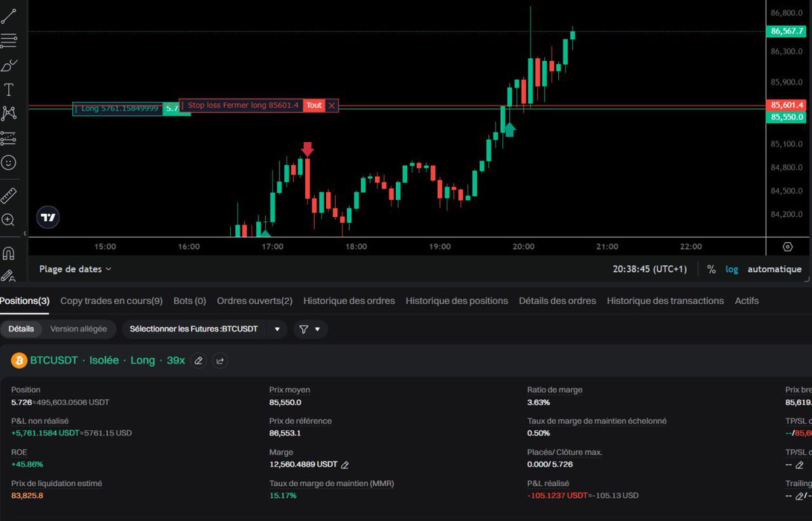Open the Ordres ouverts(2) tab

pyautogui.click(x=254, y=300)
